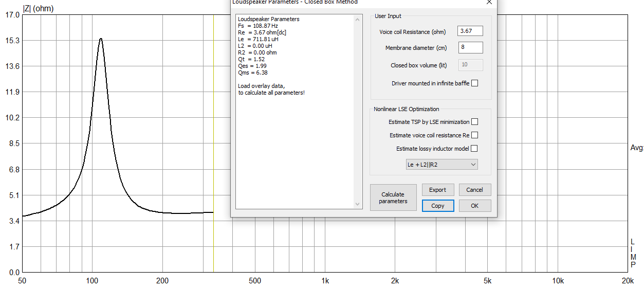Click the impedance curve peak on graph
The height and width of the screenshot is (288, 644).
[x=101, y=39]
